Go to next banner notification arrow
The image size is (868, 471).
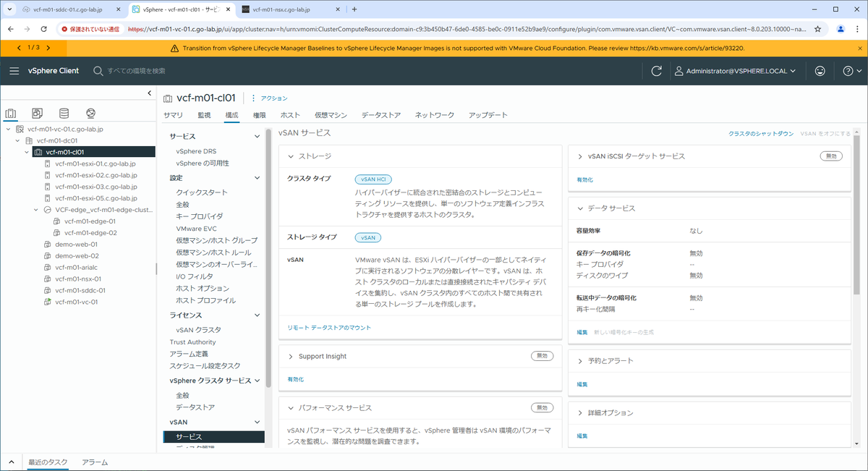(x=48, y=48)
